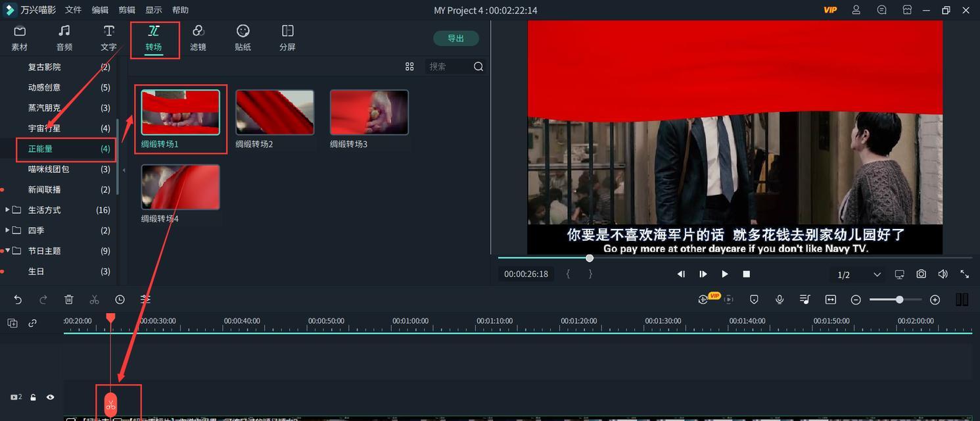The image size is (980, 421).
Task: Open the 显示 menu
Action: (153, 10)
